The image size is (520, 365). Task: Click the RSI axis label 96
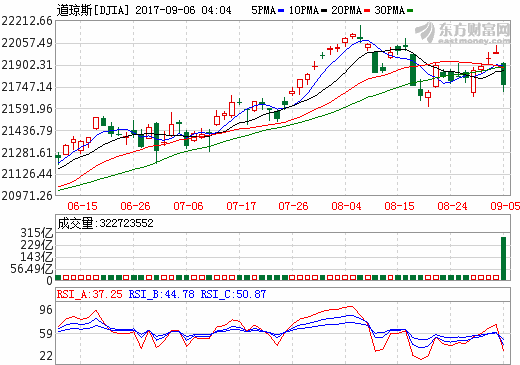[46, 310]
